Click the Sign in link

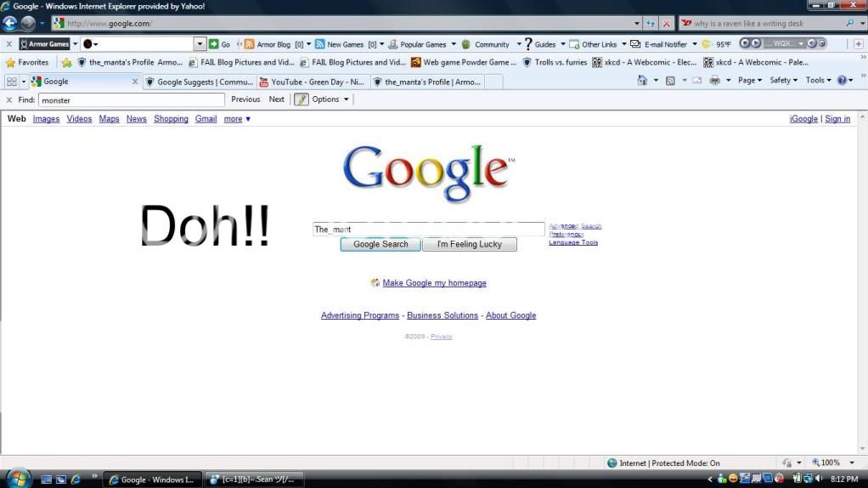837,119
